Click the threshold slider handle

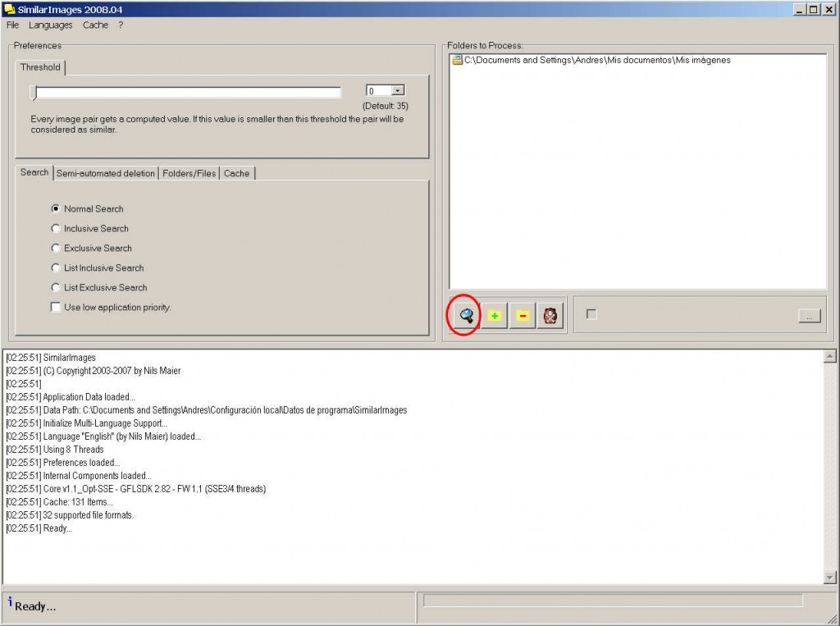pos(34,92)
